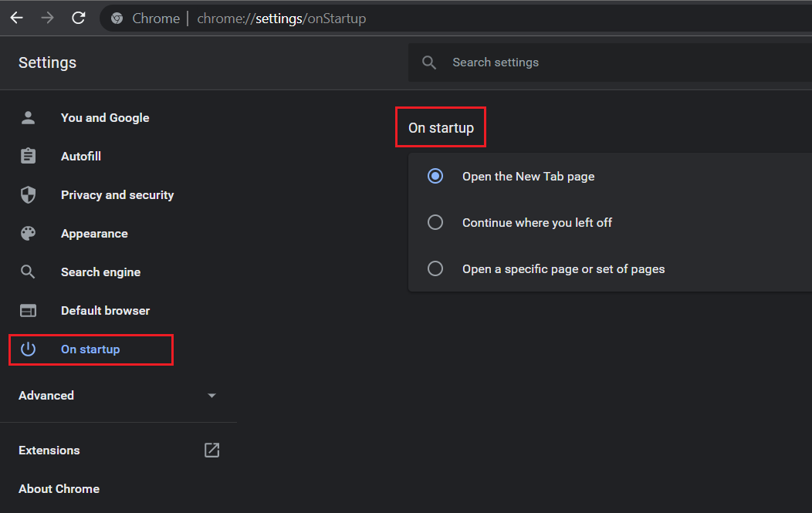Click the Autofill keys icon
This screenshot has width=812, height=513.
point(28,156)
